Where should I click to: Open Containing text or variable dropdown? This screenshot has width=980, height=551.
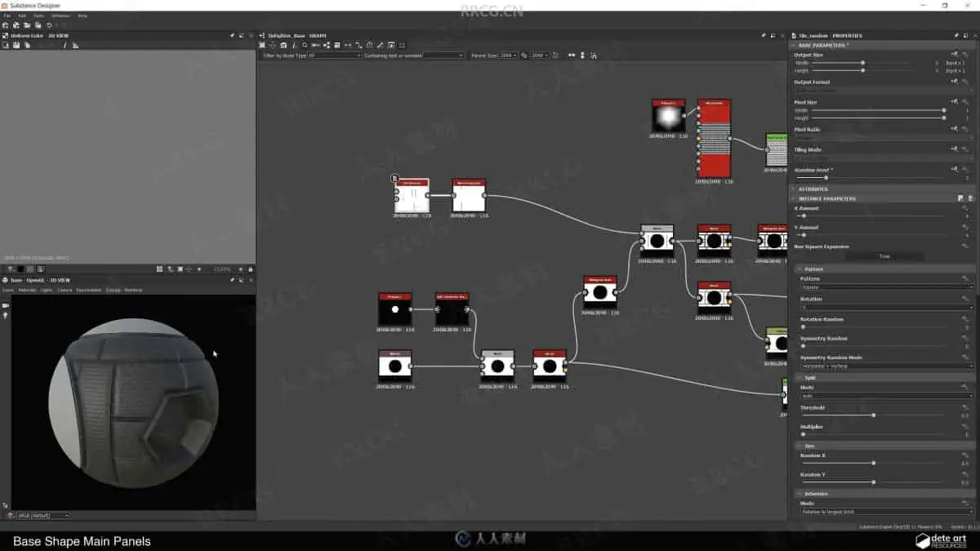(x=443, y=56)
